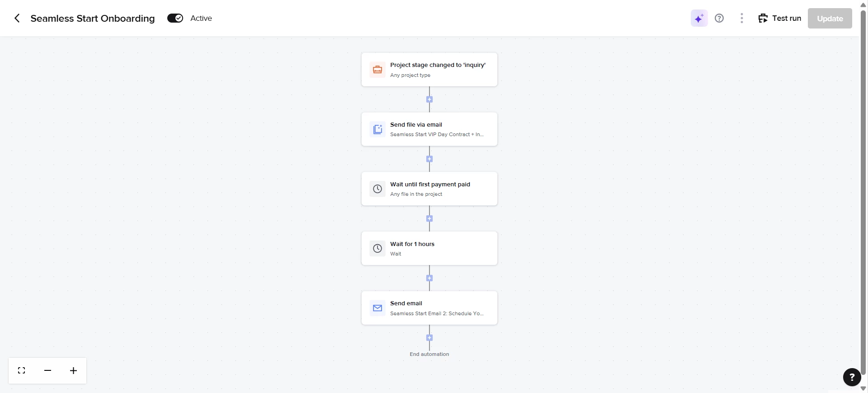Add step before End automation
Viewport: 868px width, 393px height.
(429, 338)
